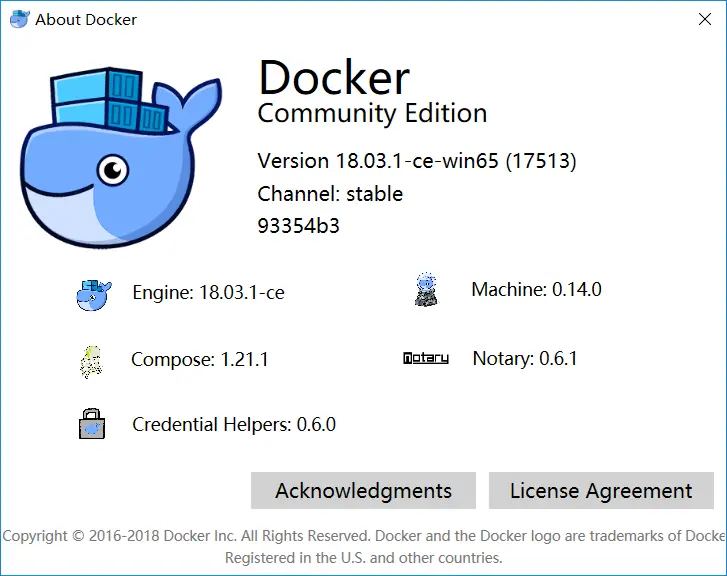Click the Docker Machine robot icon
727x576 pixels.
click(x=426, y=290)
